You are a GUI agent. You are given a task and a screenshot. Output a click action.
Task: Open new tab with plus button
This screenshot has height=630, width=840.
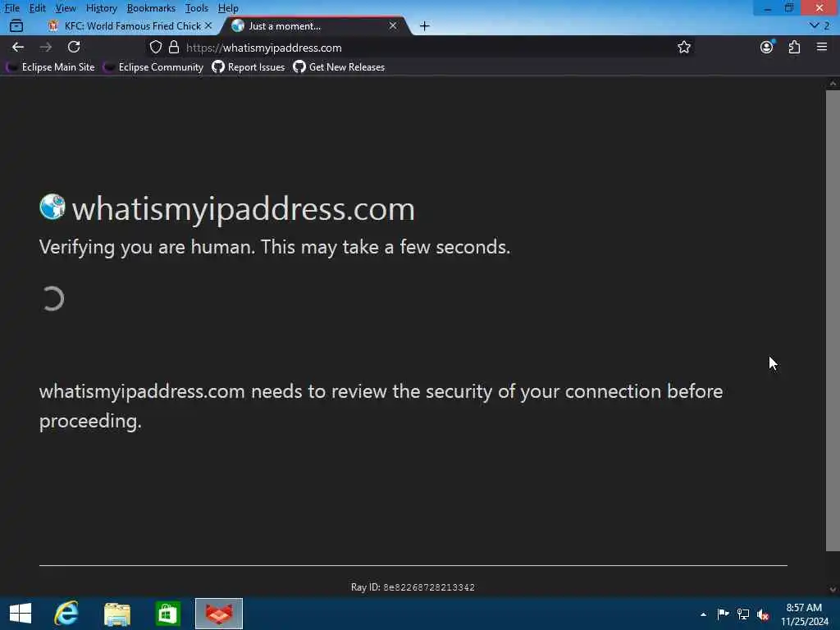(x=424, y=25)
